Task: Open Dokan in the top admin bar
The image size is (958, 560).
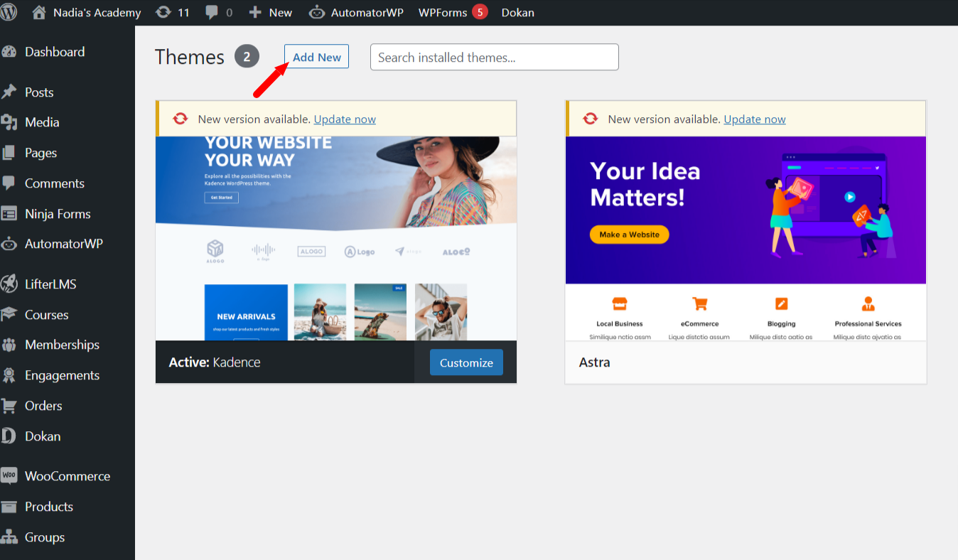Action: 518,12
